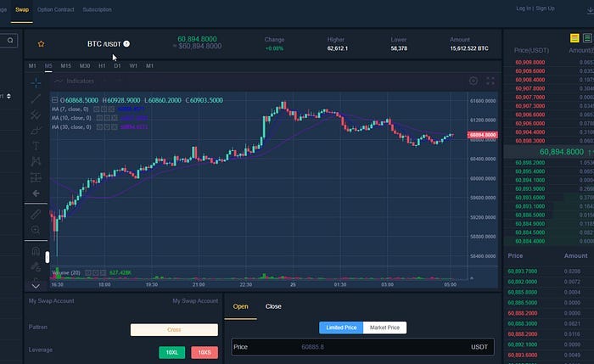594x364 pixels.
Task: Remove the Volume (20) indicator
Action: click(103, 272)
